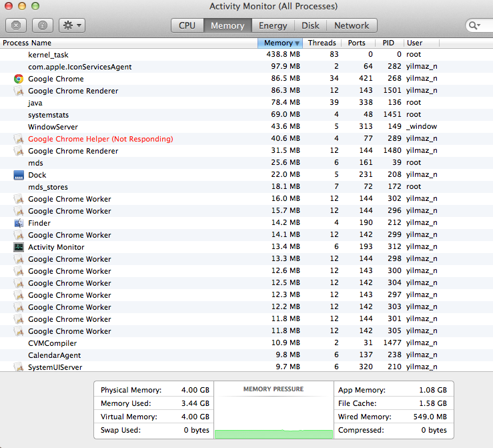
Task: Click the Virtual Memory 4.00 GB entry
Action: 155,417
